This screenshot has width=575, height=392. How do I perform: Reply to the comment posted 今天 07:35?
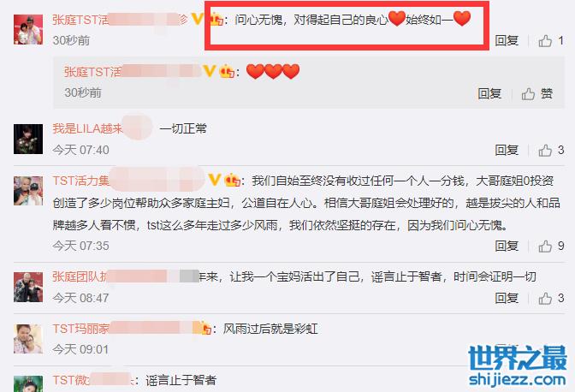pos(507,246)
